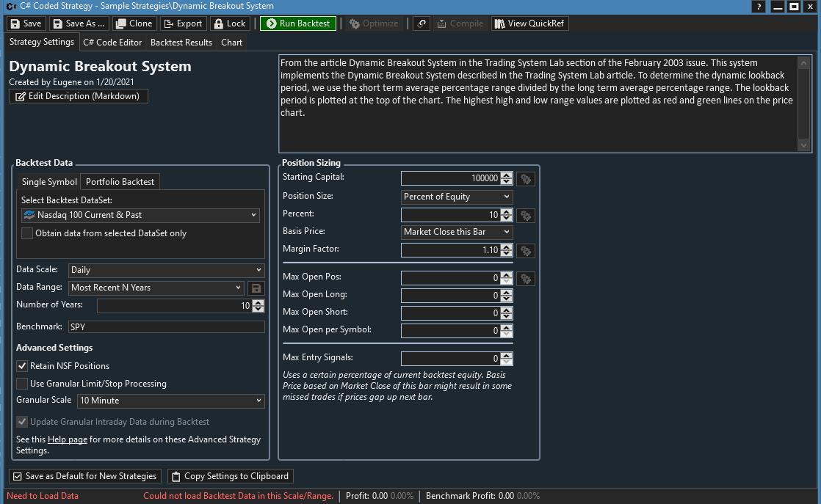821x504 pixels.
Task: Click the save icon beside Data Range
Action: tap(256, 288)
